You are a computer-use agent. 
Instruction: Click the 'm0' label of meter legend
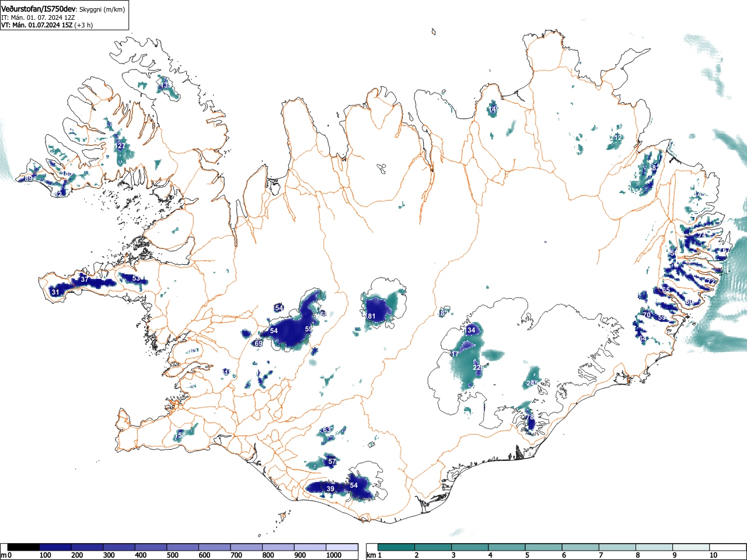pyautogui.click(x=6, y=555)
